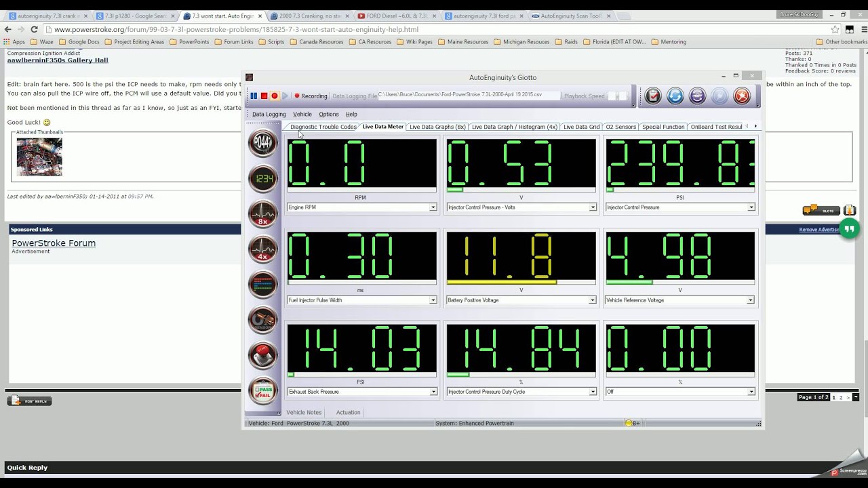Switch to Special Function tab

pos(663,127)
